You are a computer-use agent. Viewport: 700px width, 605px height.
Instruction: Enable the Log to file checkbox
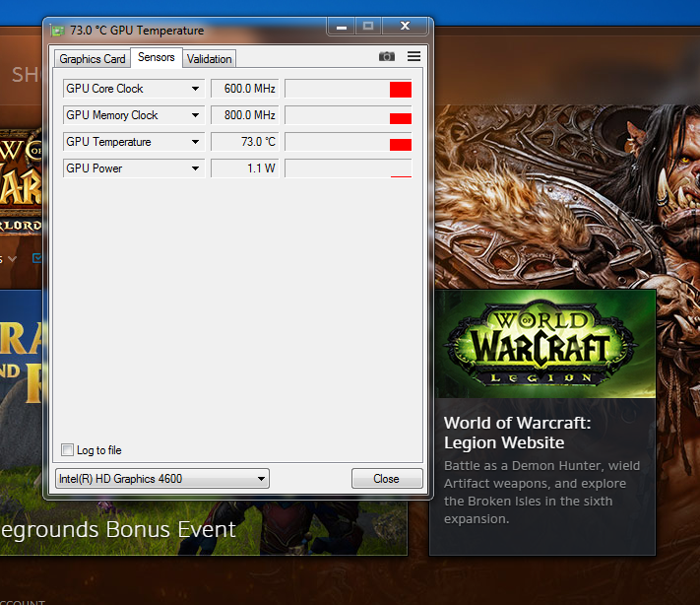click(67, 450)
